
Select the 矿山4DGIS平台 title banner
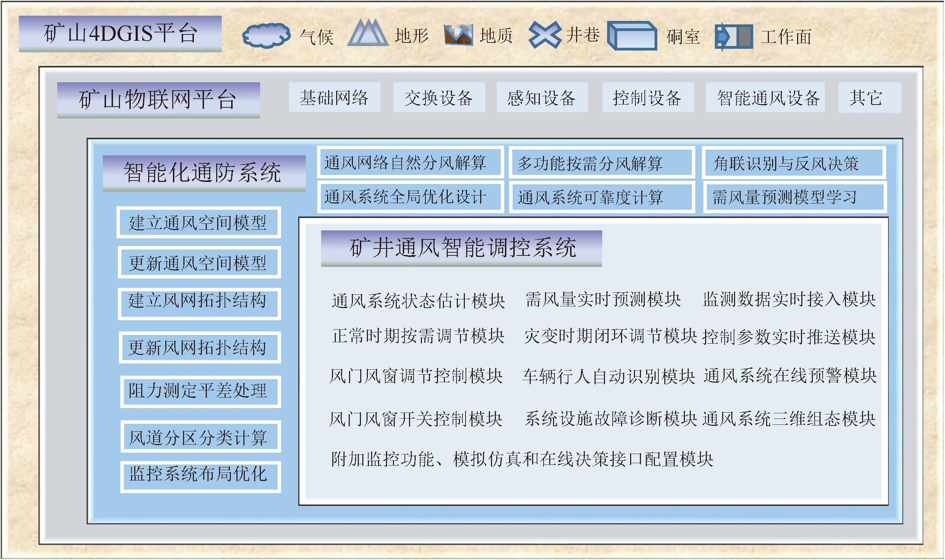(120, 33)
